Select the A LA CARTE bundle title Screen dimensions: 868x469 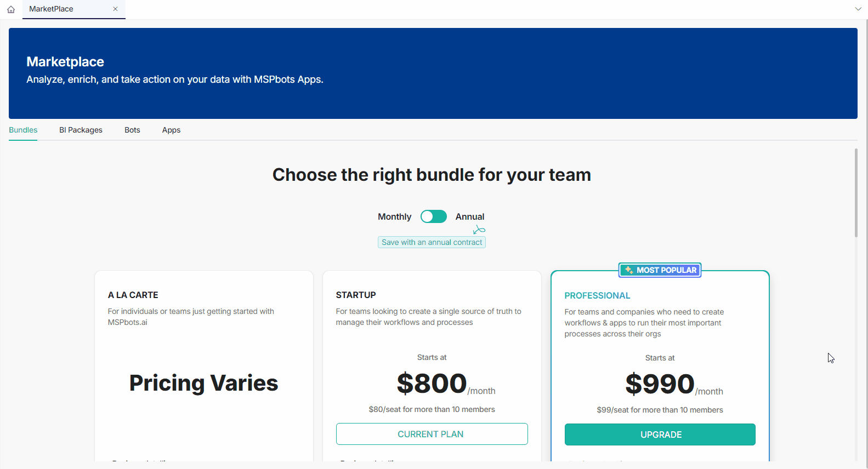click(x=133, y=295)
